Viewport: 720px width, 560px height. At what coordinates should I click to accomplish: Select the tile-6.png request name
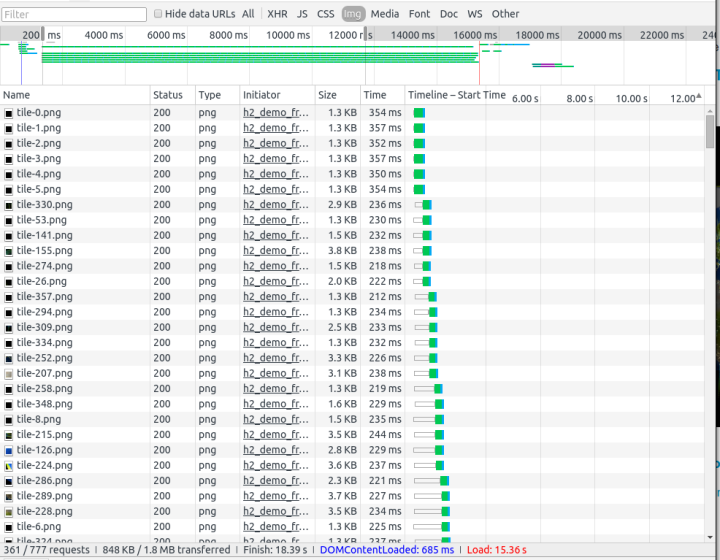tap(39, 526)
